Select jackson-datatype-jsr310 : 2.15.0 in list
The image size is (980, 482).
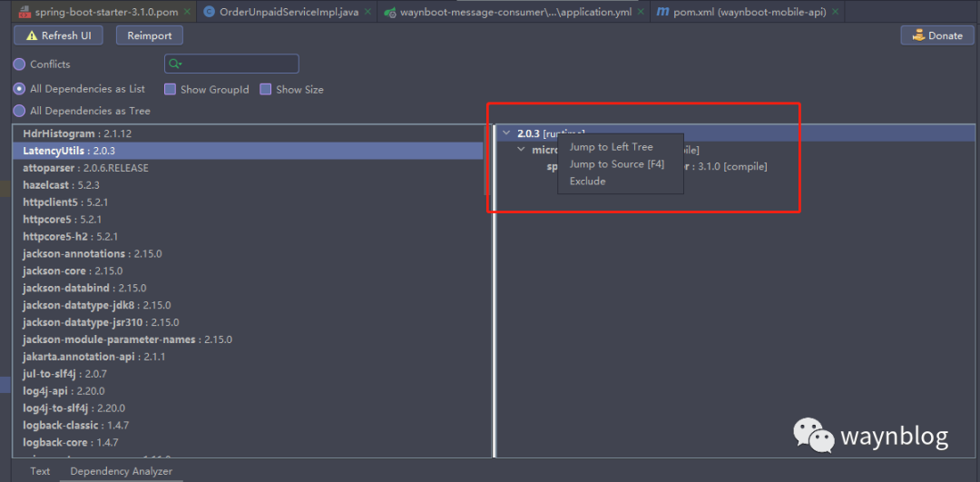(248, 322)
